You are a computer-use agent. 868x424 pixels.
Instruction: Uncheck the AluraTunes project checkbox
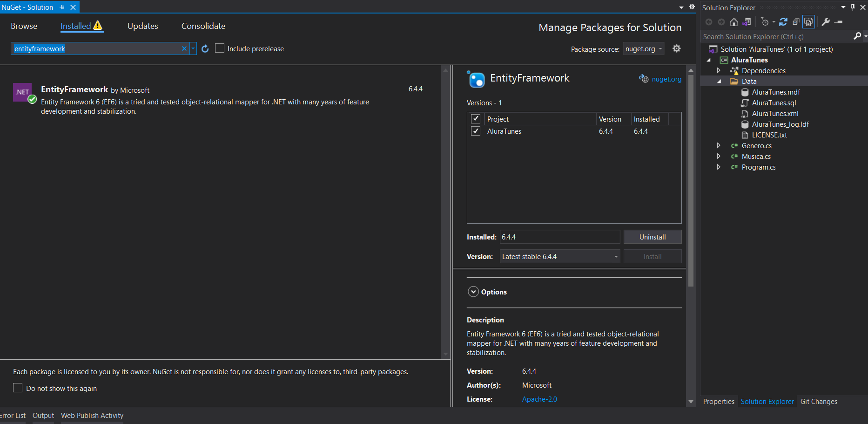click(476, 131)
